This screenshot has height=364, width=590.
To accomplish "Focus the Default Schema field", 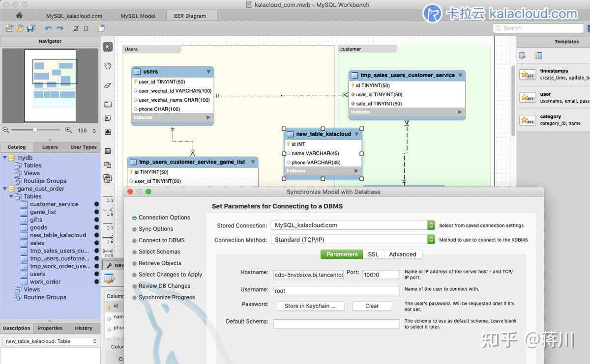I will [336, 323].
